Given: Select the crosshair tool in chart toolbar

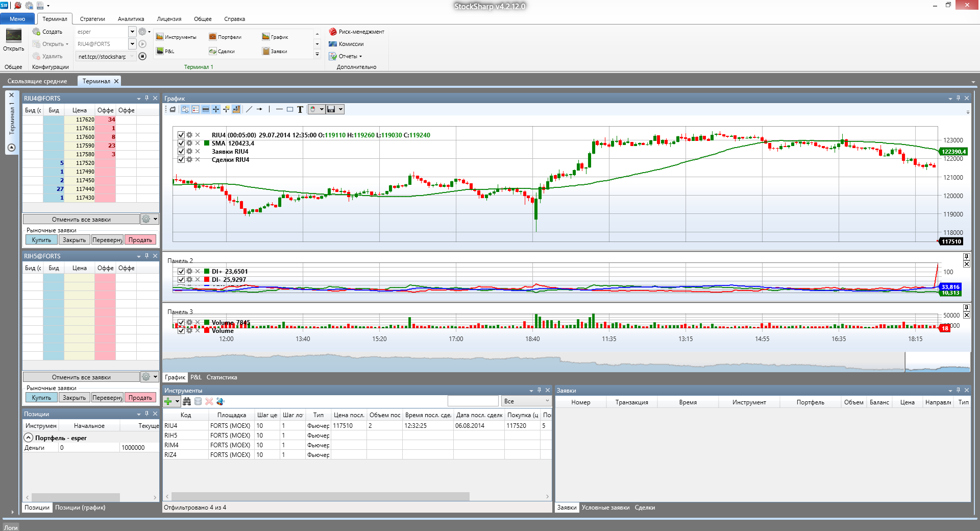Looking at the screenshot, I should [x=216, y=109].
